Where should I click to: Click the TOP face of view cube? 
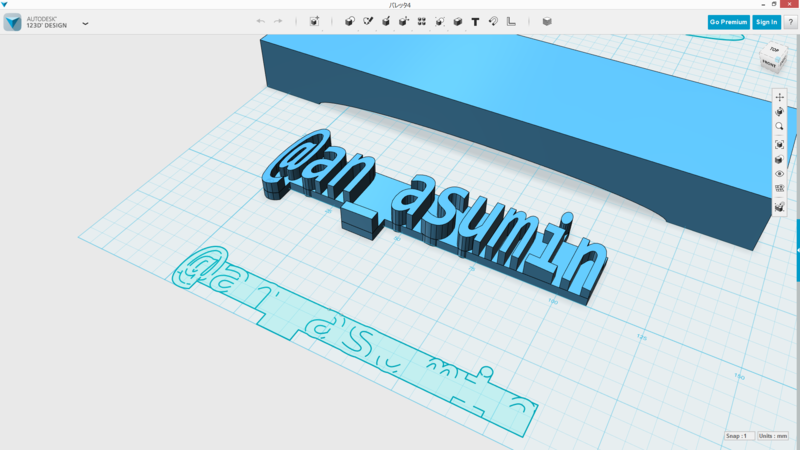[x=774, y=50]
